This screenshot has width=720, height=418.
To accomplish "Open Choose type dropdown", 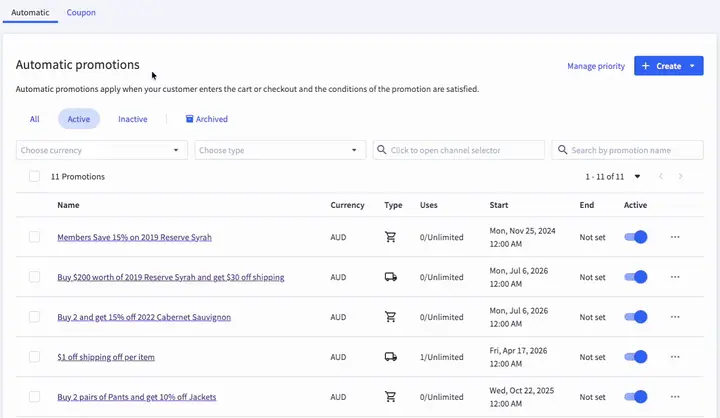I will tap(280, 150).
